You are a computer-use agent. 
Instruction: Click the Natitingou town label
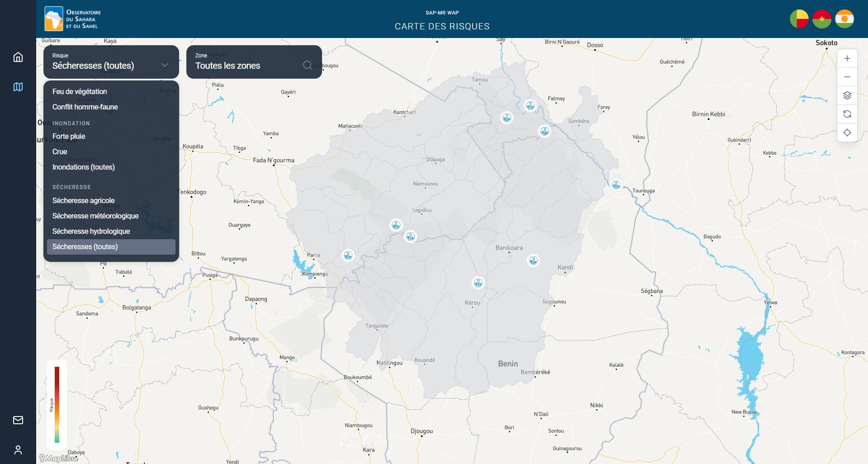pos(389,363)
